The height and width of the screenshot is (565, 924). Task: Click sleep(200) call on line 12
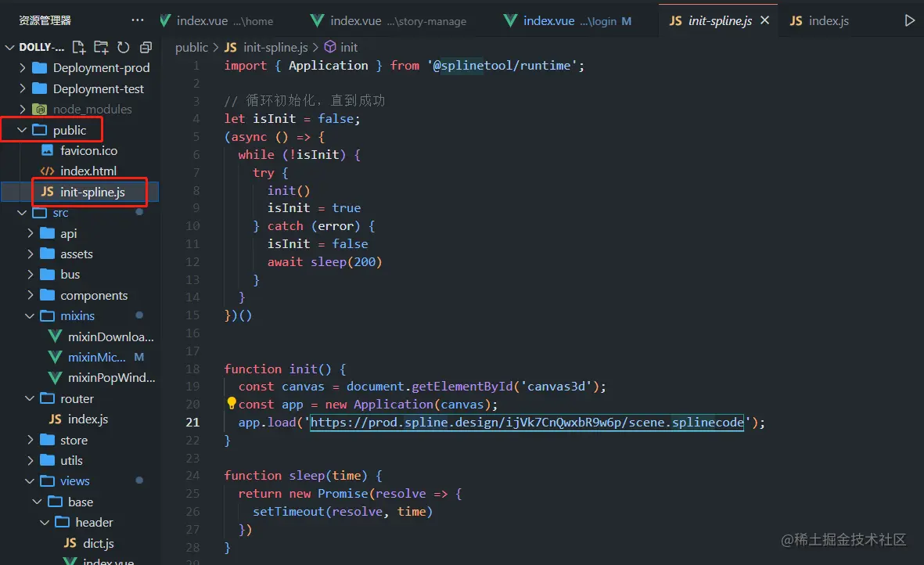347,261
